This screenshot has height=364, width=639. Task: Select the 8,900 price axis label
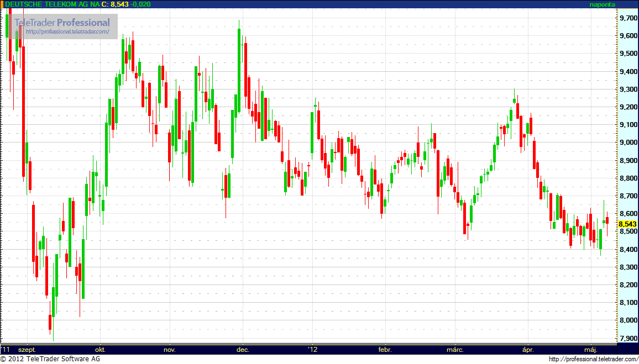coord(628,160)
